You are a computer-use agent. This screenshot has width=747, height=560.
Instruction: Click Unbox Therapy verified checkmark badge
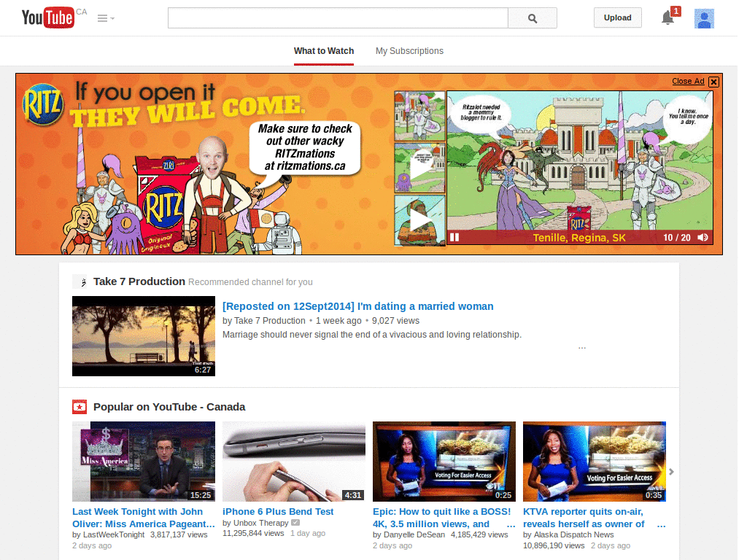coord(295,522)
